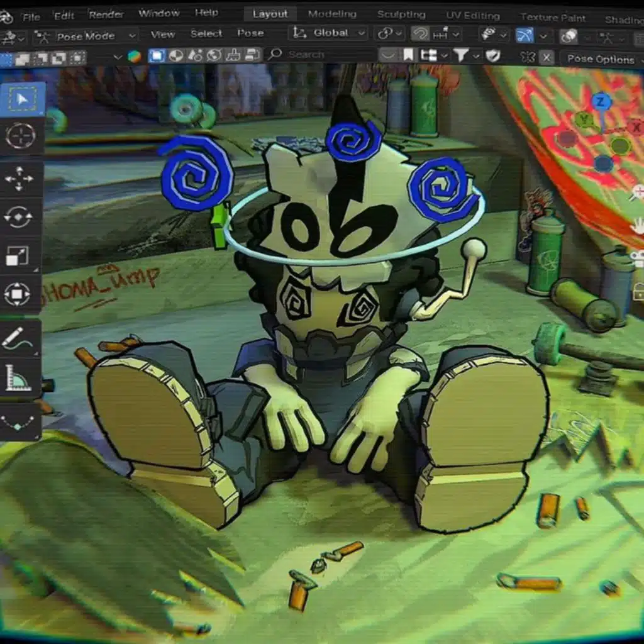Open the Pose header menu

click(250, 33)
